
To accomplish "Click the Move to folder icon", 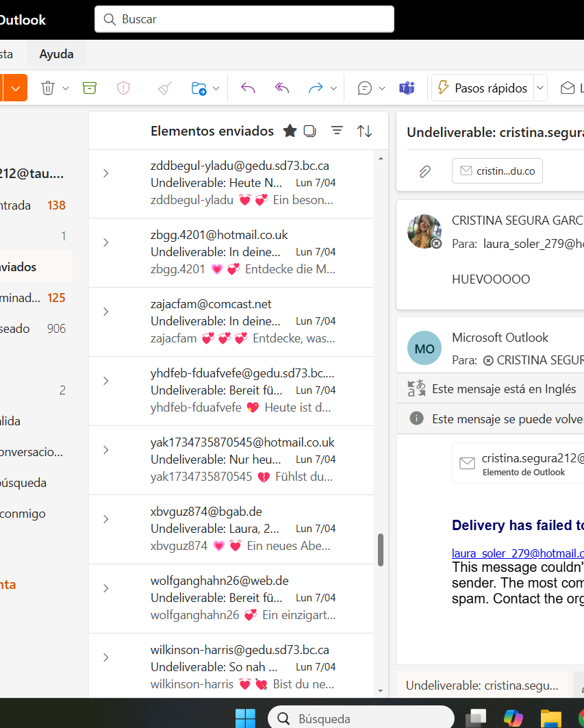I will (199, 88).
